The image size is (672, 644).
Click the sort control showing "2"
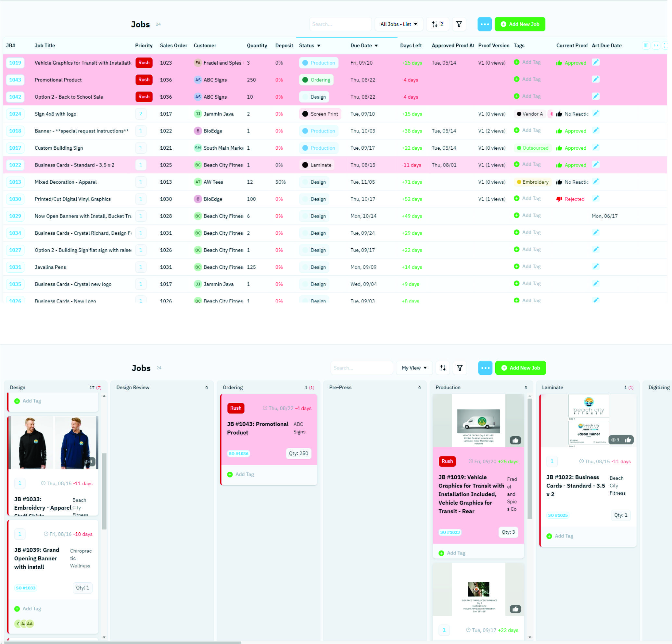tap(437, 24)
